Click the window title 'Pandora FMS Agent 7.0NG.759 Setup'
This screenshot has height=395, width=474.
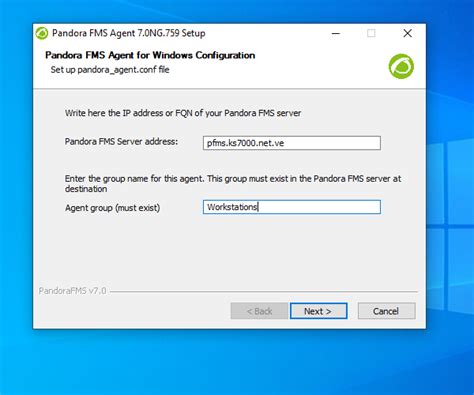tap(129, 33)
